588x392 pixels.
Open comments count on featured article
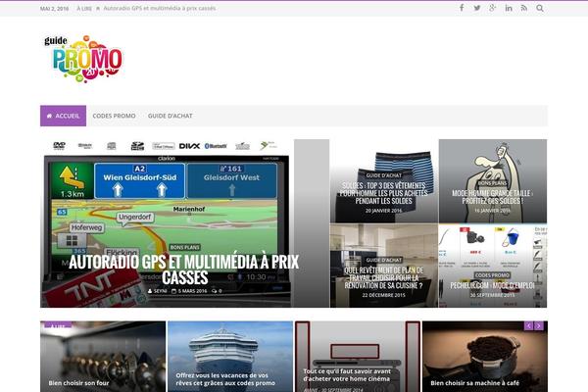coord(217,291)
